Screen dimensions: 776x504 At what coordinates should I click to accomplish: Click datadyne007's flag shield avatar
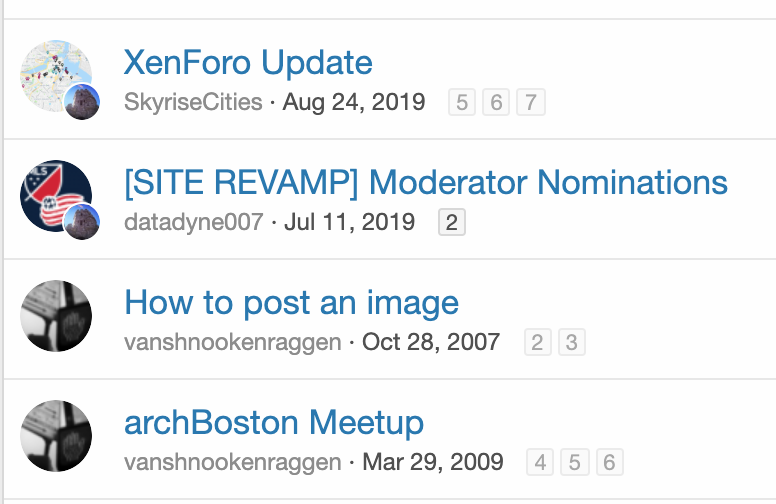(54, 195)
